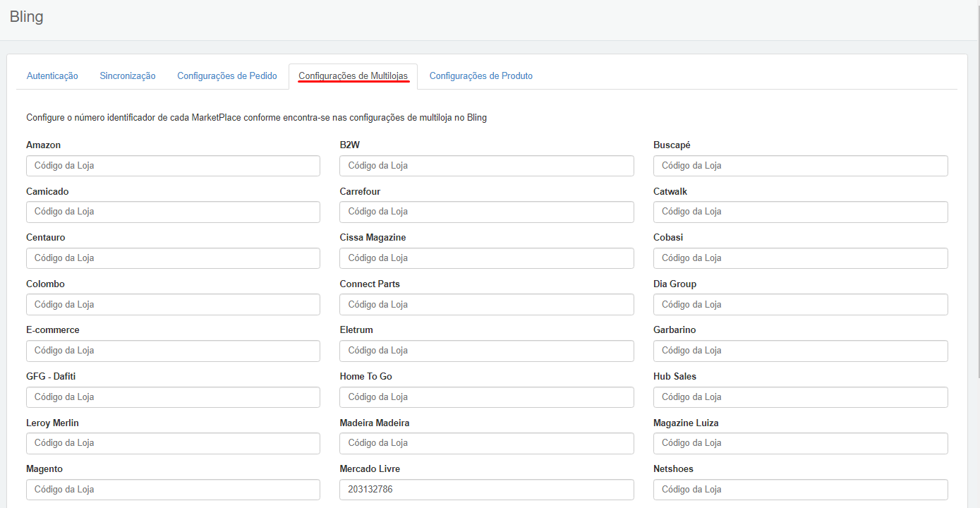Click Mercado Livre field containing 203132786

[x=487, y=490]
